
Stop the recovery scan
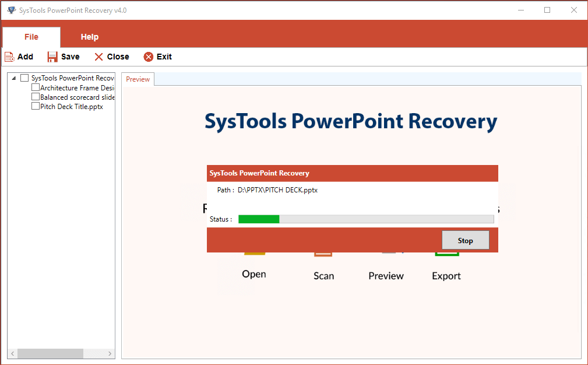466,240
